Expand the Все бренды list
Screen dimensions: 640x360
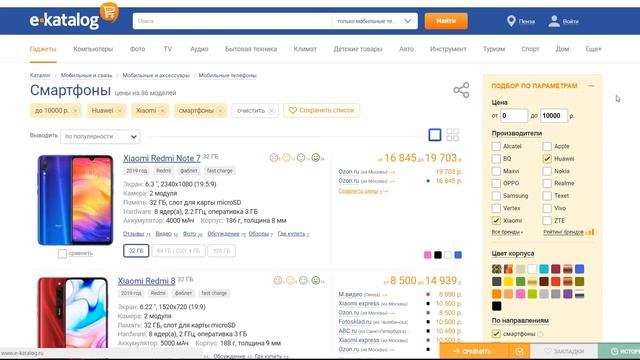(507, 232)
